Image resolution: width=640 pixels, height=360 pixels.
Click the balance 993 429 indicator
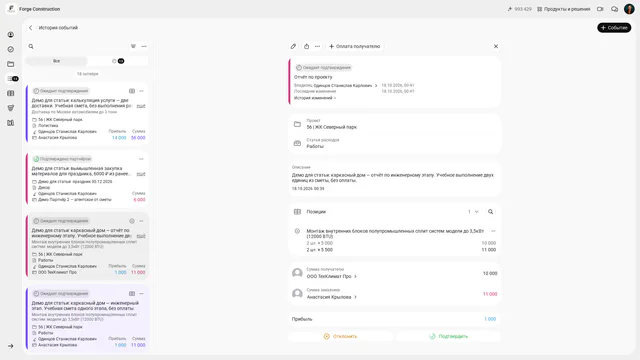(520, 9)
